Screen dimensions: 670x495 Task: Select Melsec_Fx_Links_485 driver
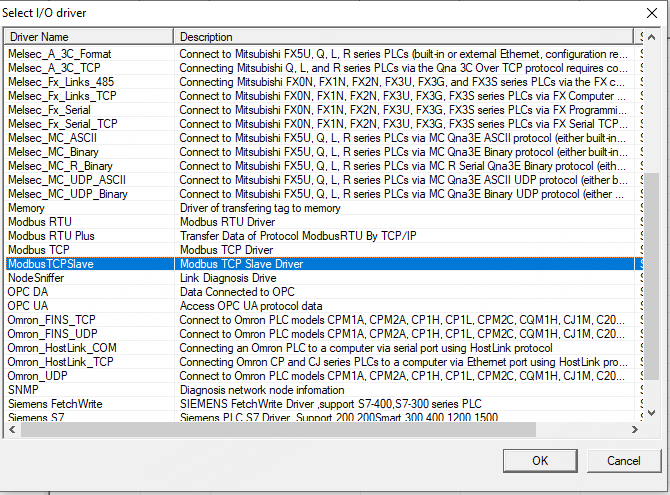point(61,82)
